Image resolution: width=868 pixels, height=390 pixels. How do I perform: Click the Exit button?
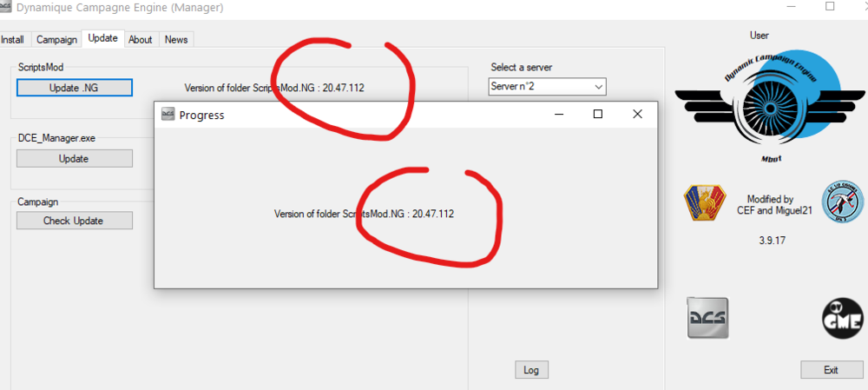[x=832, y=370]
